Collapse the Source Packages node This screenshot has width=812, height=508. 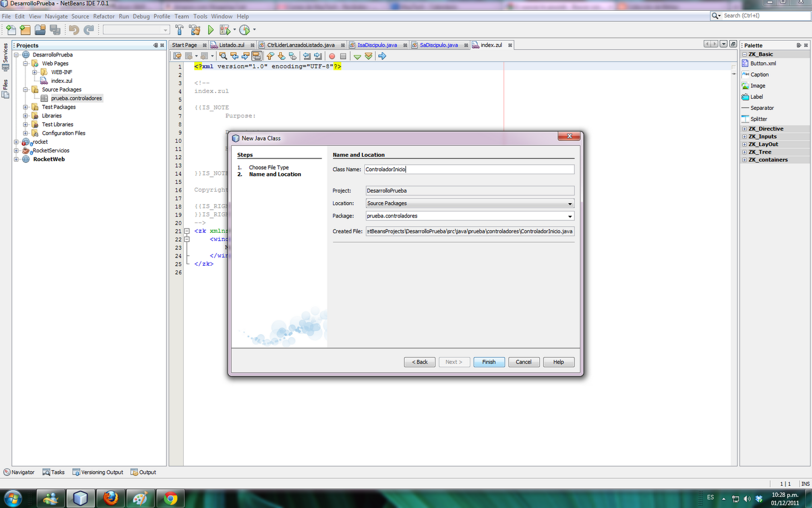(x=25, y=89)
